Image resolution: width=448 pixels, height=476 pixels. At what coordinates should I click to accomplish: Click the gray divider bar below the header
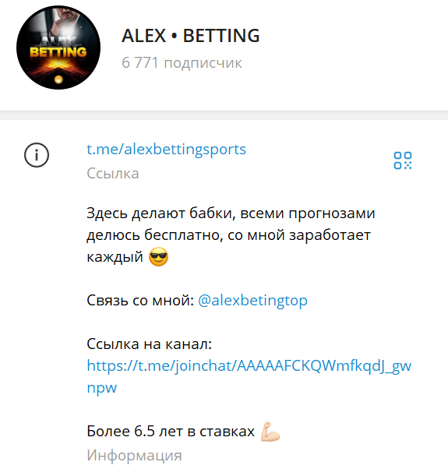click(x=224, y=115)
